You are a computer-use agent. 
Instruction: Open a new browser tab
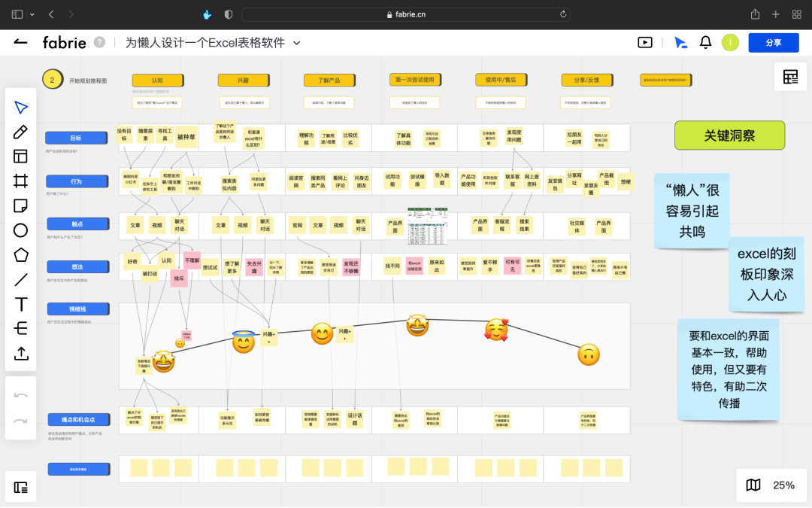pyautogui.click(x=775, y=14)
